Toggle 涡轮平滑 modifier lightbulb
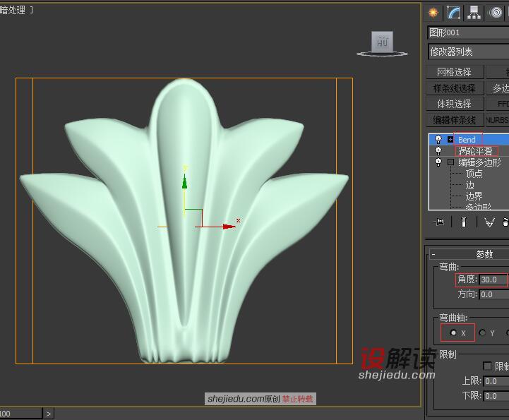The width and height of the screenshot is (509, 420). click(x=438, y=151)
